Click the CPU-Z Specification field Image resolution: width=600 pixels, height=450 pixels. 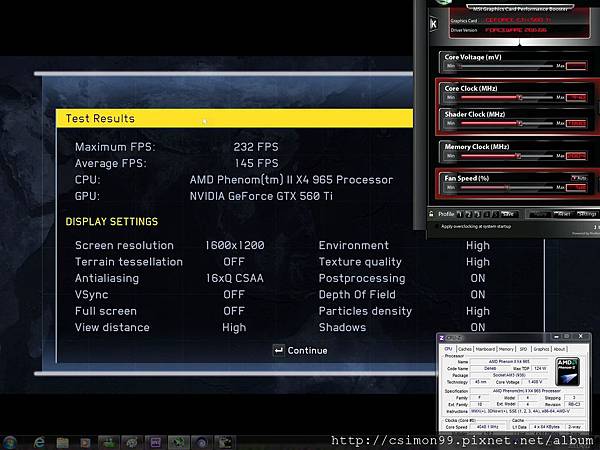click(x=527, y=391)
